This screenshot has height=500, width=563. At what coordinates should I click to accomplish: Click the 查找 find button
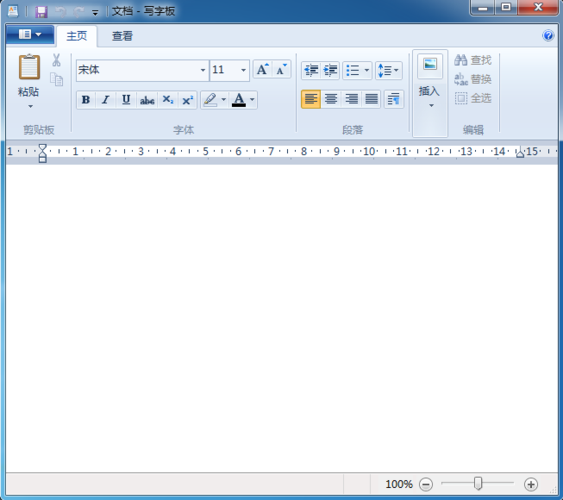click(x=473, y=60)
